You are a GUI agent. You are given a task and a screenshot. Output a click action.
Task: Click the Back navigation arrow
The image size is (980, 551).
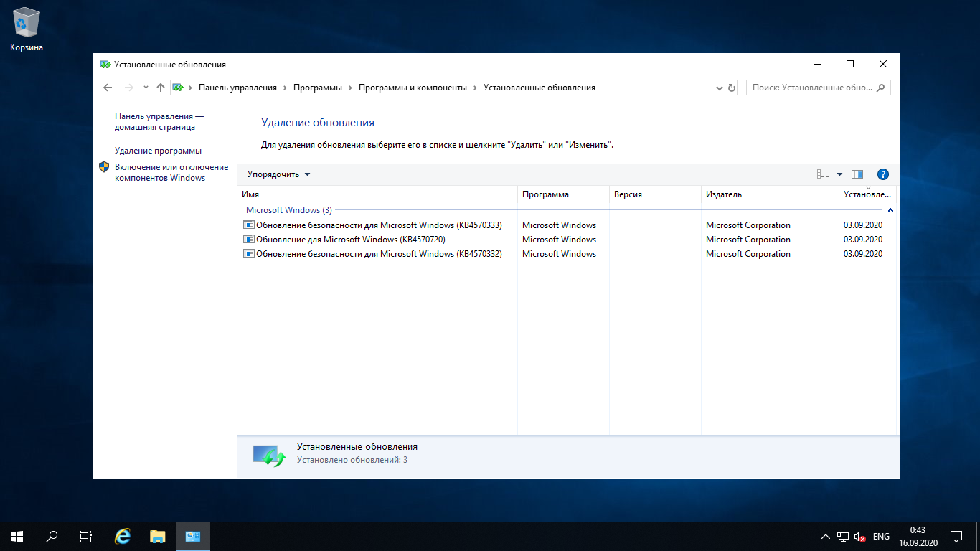click(x=108, y=88)
